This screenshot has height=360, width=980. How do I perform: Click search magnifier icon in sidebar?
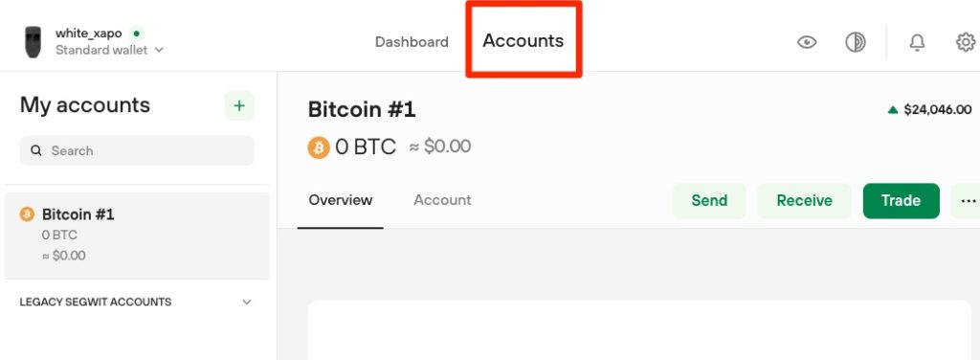pos(36,150)
